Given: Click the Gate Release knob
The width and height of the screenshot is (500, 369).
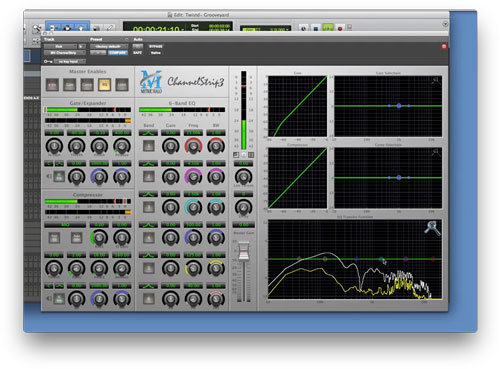Looking at the screenshot, I should pyautogui.click(x=122, y=146).
